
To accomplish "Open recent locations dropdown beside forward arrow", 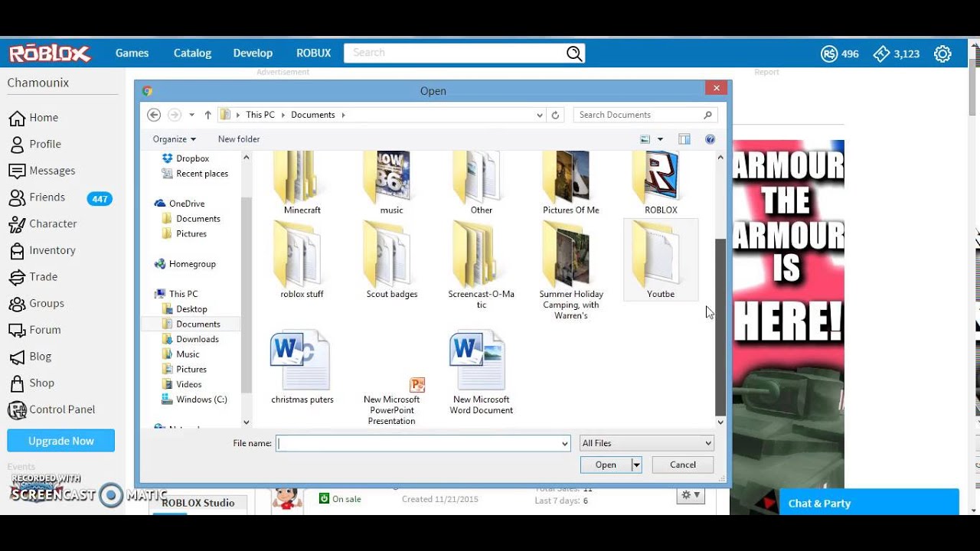I will [x=191, y=115].
